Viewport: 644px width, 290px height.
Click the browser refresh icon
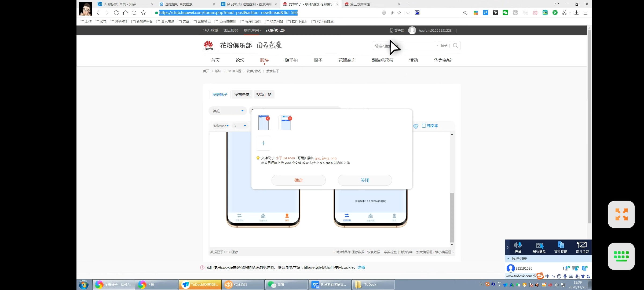(116, 13)
